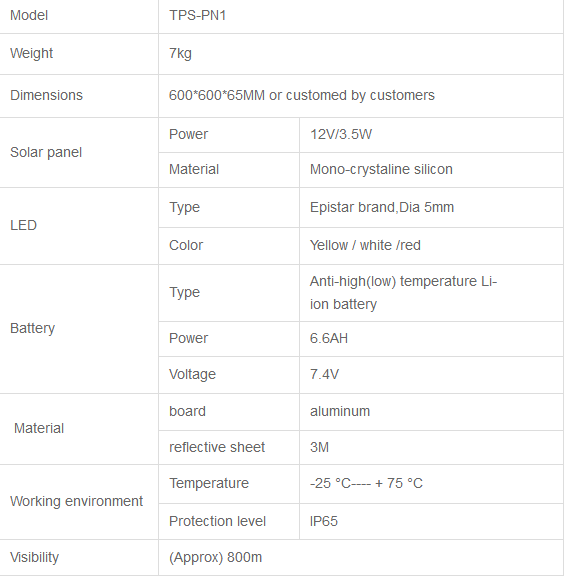Select the Li-ion battery type text

pos(403,293)
